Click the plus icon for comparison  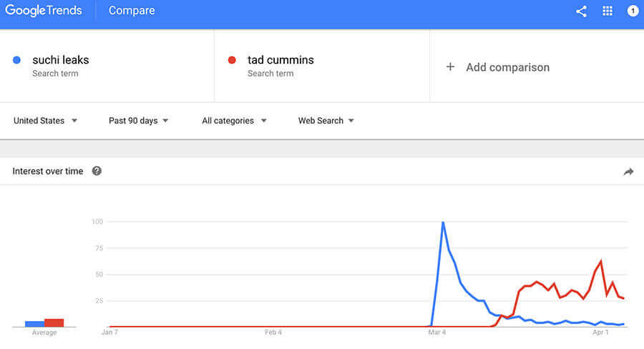450,67
